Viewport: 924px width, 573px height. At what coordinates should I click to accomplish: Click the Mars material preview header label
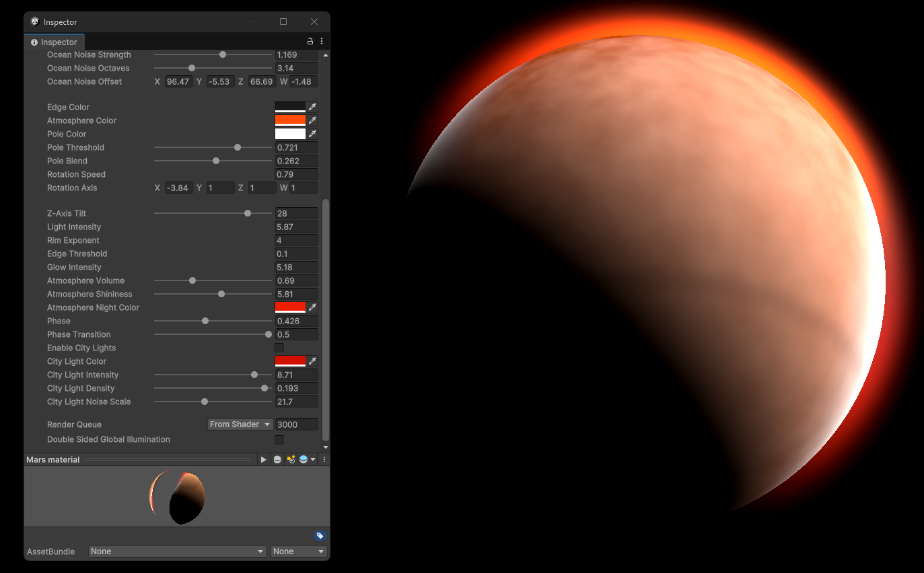pyautogui.click(x=53, y=459)
